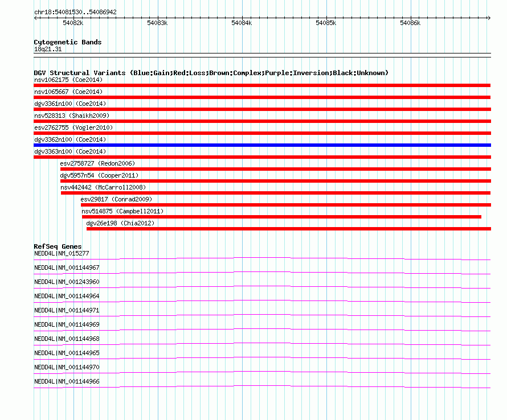Open transcript NEDD4L|NM_001144970 label
This screenshot has height=420, width=507.
coord(67,367)
